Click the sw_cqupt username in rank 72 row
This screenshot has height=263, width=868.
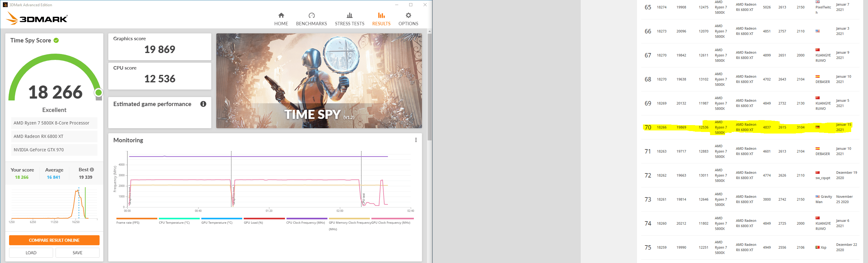[x=823, y=178]
